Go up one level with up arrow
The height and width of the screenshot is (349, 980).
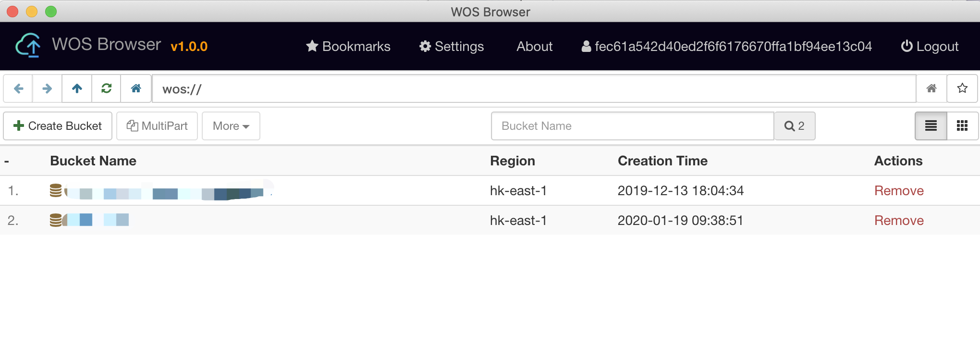click(x=77, y=88)
